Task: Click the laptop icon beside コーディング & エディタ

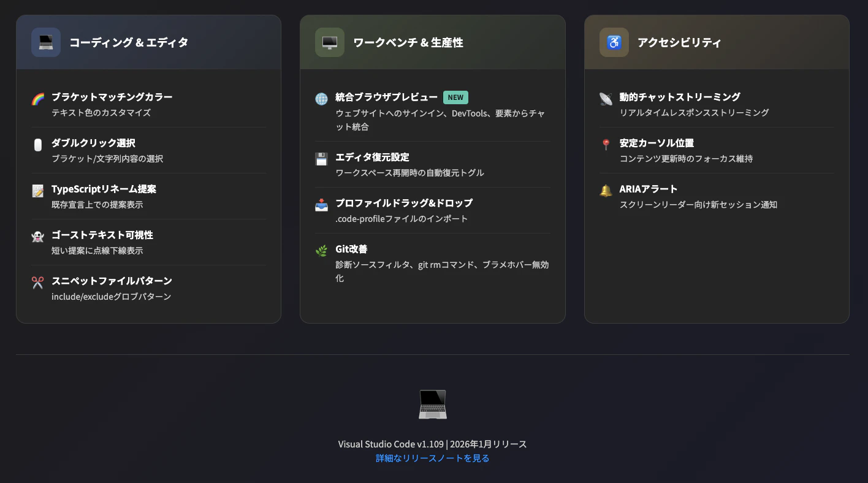Action: pos(46,42)
